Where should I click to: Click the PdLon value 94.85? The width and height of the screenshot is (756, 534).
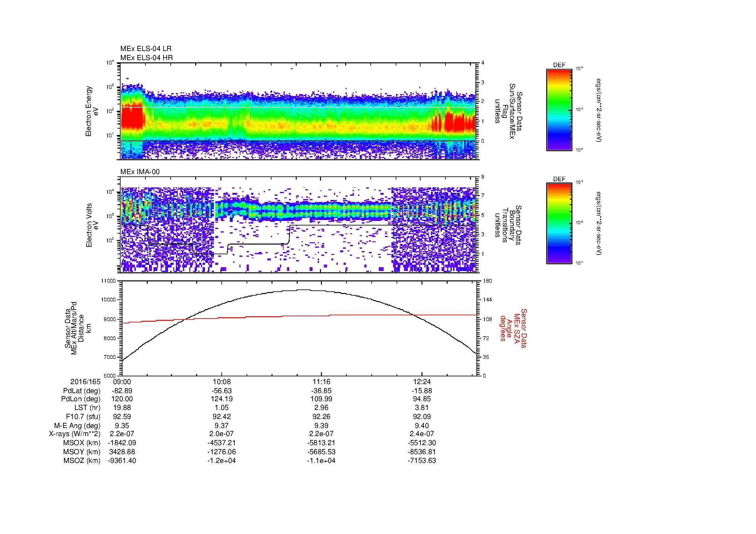click(422, 399)
